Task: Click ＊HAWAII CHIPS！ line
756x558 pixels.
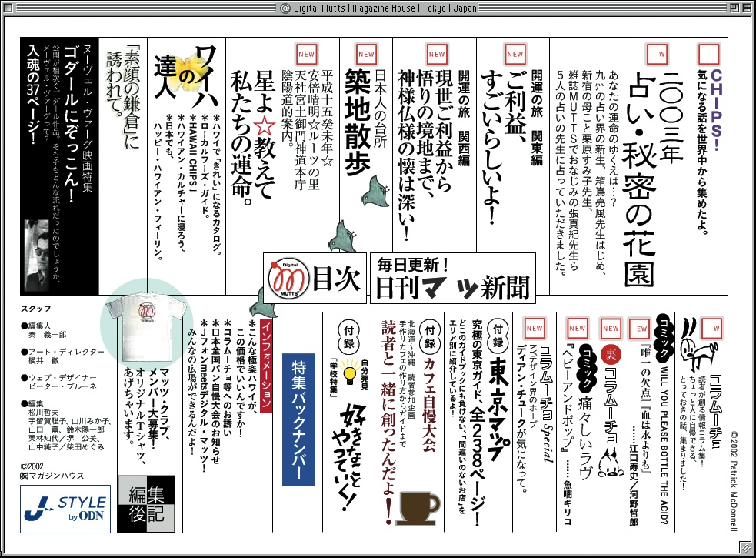Action: tap(192, 153)
